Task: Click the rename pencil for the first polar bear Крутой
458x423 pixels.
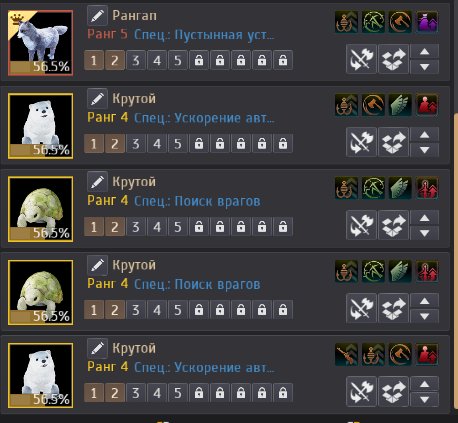Action: pyautogui.click(x=97, y=99)
